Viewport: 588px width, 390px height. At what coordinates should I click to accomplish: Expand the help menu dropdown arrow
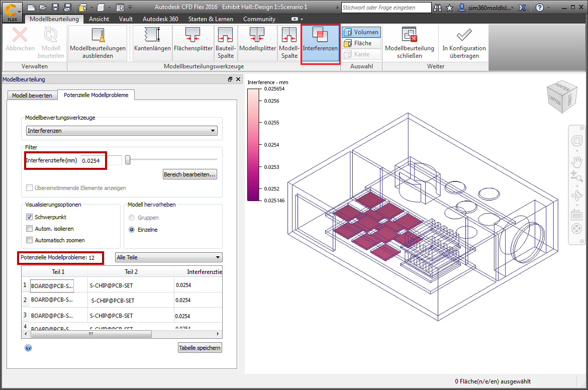pyautogui.click(x=548, y=8)
